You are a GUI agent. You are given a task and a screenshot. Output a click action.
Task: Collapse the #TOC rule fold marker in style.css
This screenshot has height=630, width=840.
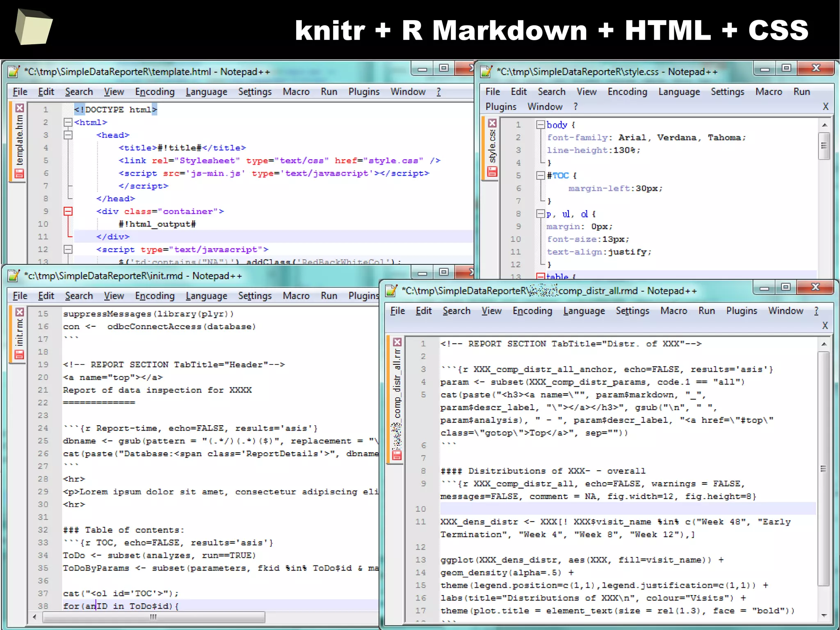click(541, 176)
